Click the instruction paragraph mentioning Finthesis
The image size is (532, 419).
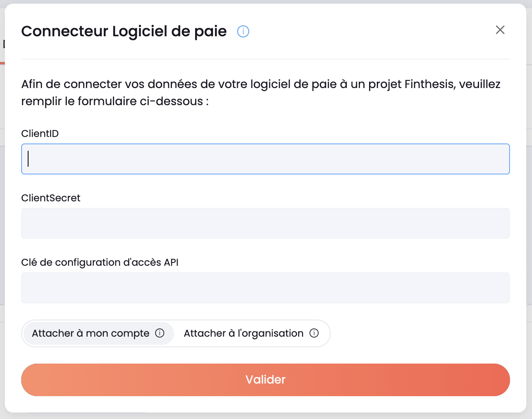click(261, 93)
